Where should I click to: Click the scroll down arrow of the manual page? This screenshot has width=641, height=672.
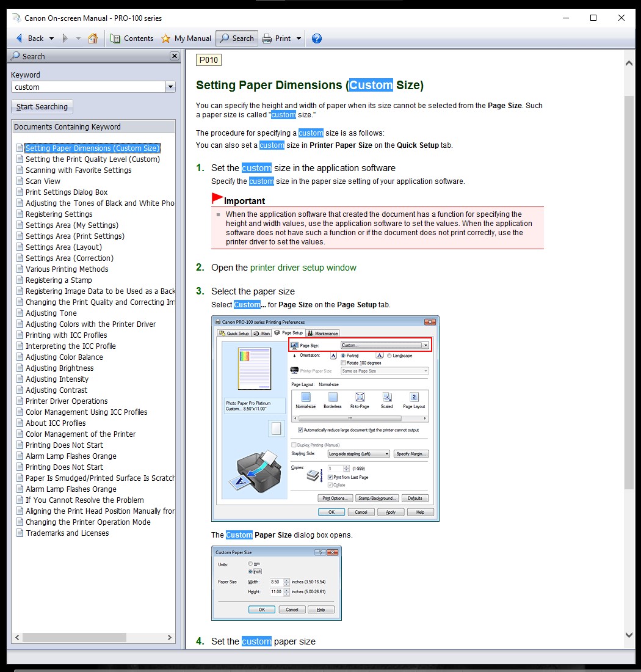(629, 635)
